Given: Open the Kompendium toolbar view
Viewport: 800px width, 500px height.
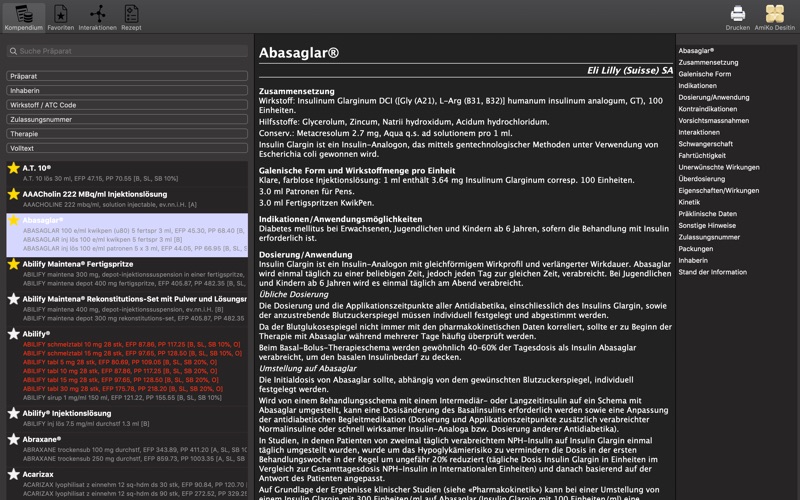Looking at the screenshot, I should [23, 17].
